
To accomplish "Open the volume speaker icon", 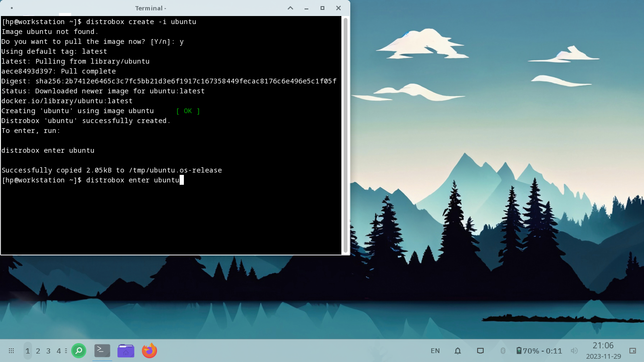I will tap(574, 351).
